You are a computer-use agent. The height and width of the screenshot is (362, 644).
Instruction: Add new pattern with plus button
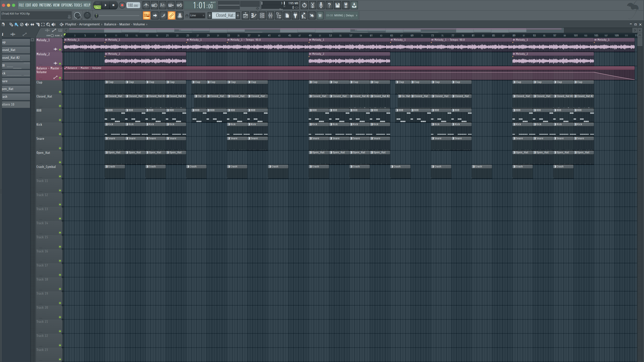pos(238,16)
